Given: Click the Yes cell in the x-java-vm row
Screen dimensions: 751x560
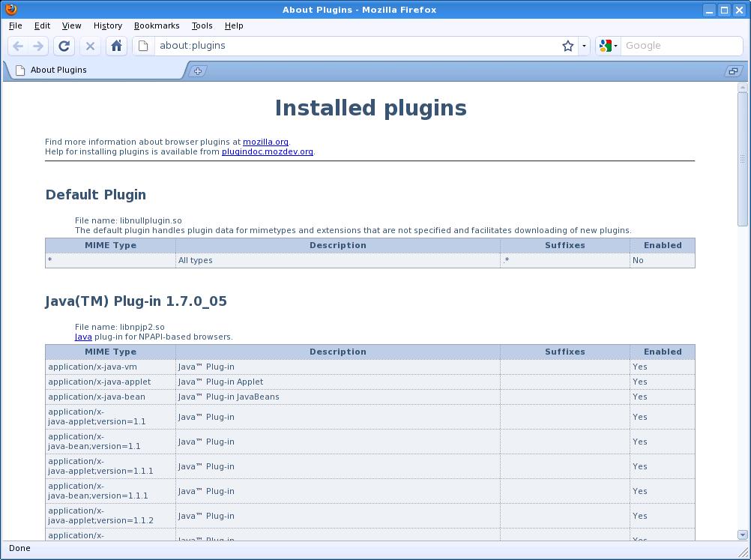Looking at the screenshot, I should (x=663, y=367).
